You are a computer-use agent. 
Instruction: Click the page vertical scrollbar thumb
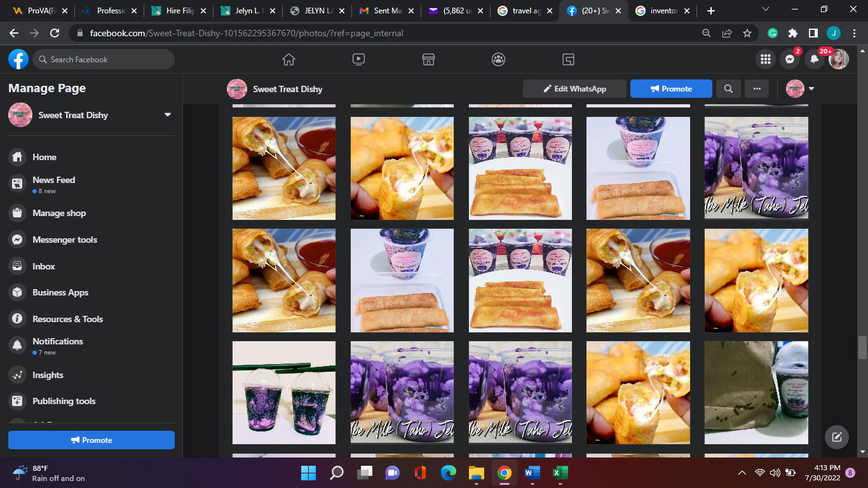click(x=862, y=348)
